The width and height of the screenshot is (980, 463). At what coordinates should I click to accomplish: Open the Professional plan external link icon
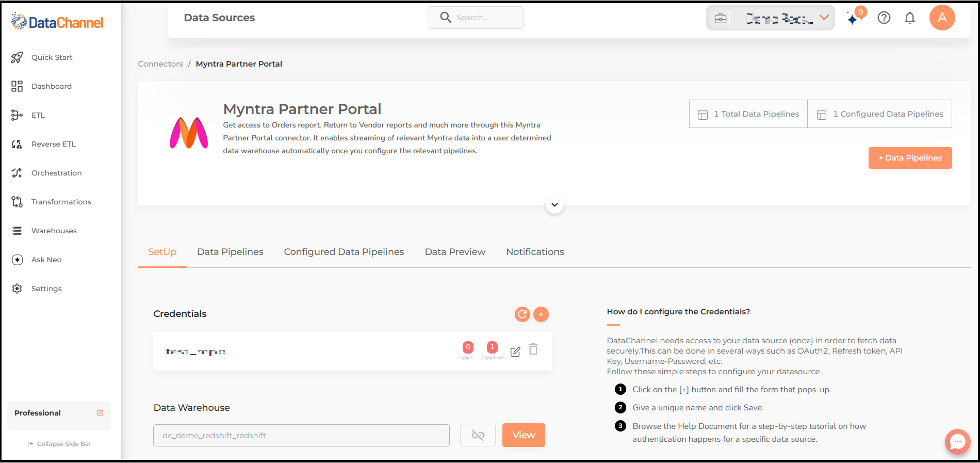[100, 413]
